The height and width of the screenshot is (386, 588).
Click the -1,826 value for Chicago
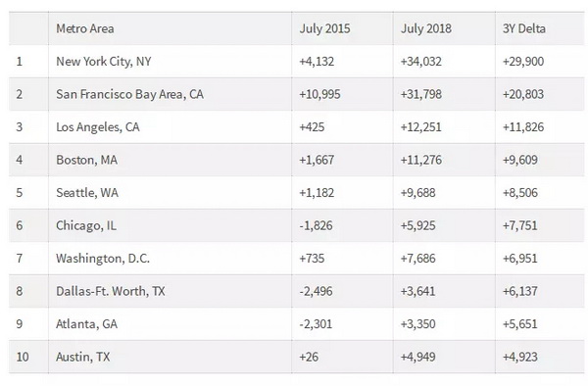click(x=316, y=225)
